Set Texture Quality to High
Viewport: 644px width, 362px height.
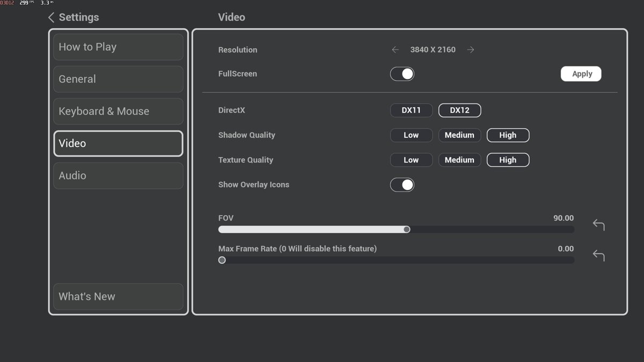coord(508,160)
